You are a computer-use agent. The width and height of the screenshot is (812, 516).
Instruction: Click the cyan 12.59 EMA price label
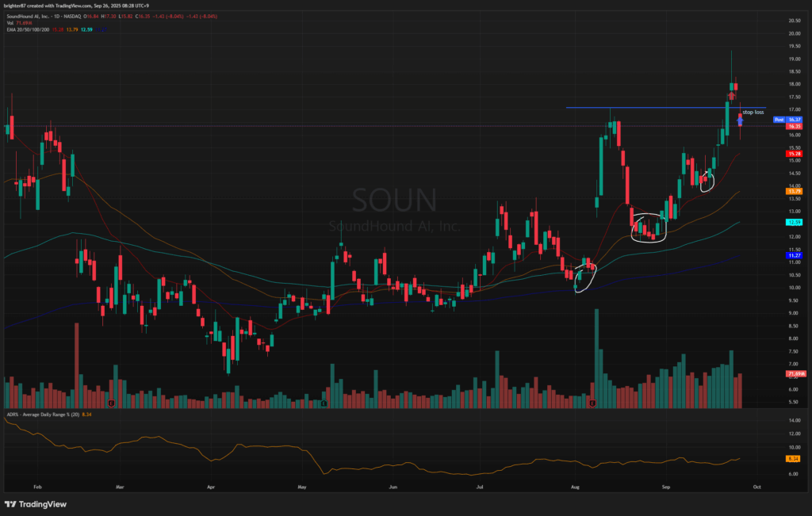point(795,223)
